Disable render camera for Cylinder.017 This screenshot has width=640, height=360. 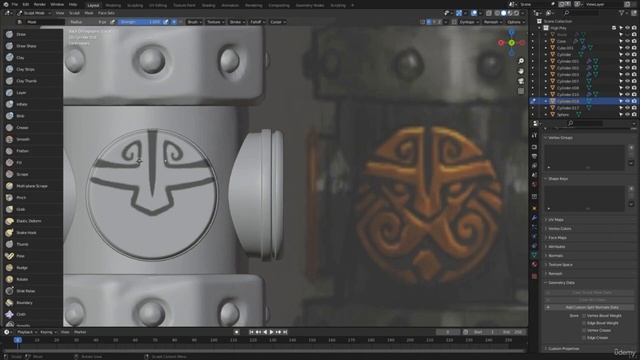[x=634, y=108]
